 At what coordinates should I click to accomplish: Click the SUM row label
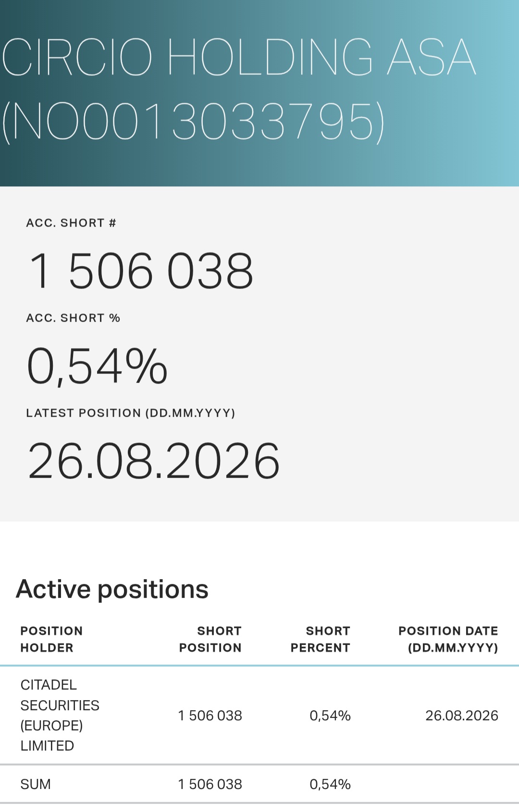(x=36, y=784)
